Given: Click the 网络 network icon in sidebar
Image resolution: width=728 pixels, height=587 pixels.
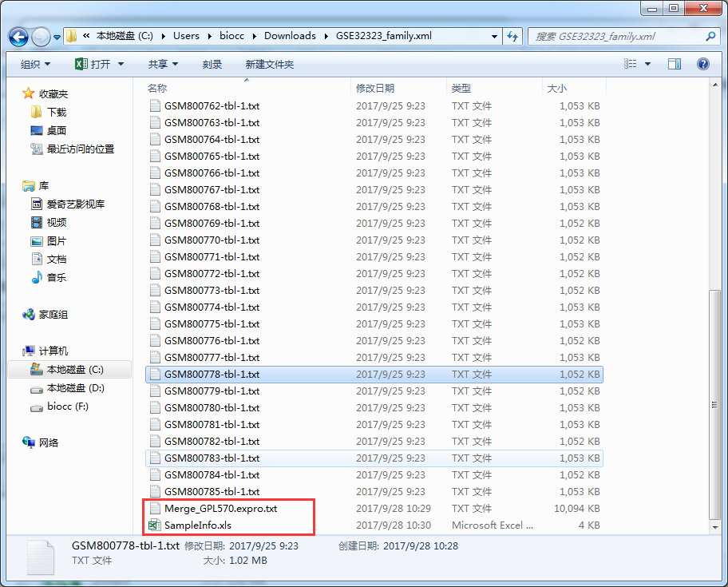Looking at the screenshot, I should (x=30, y=442).
